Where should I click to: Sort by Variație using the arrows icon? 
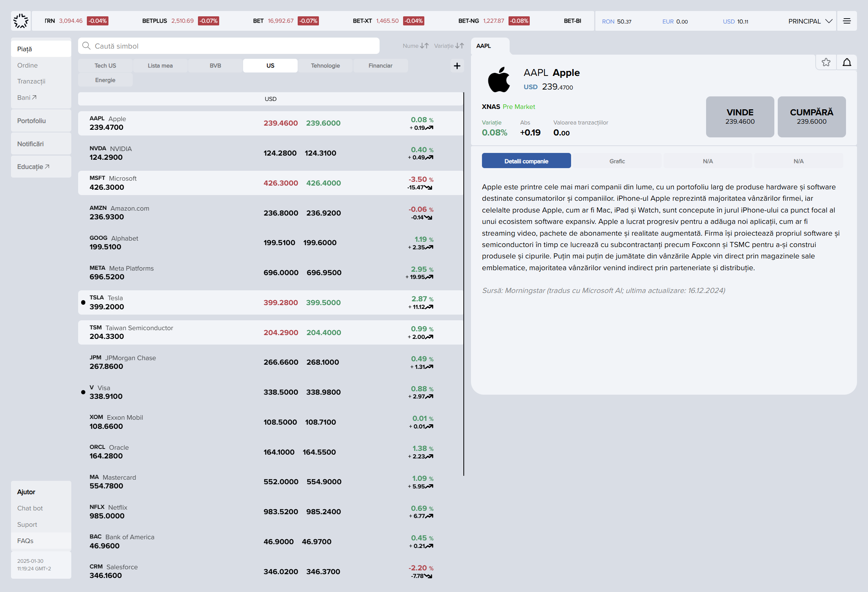[460, 46]
